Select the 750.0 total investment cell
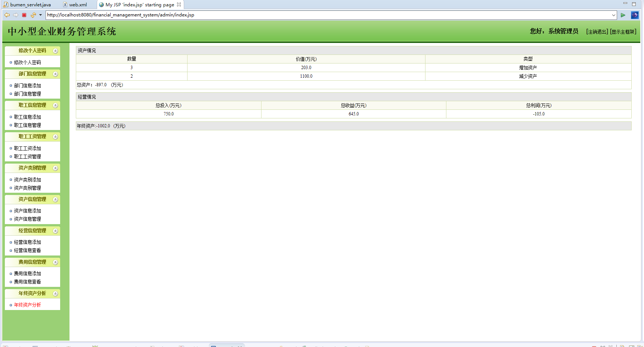644x347 pixels. coord(168,114)
